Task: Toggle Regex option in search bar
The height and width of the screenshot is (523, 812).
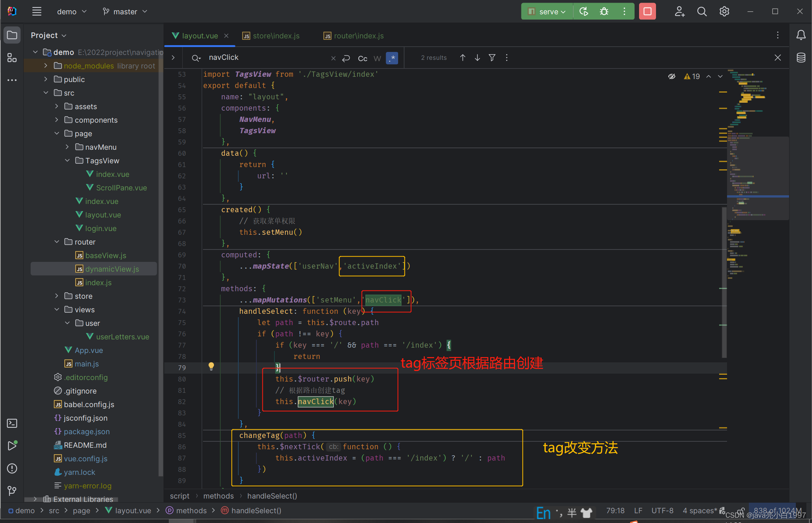Action: (392, 58)
